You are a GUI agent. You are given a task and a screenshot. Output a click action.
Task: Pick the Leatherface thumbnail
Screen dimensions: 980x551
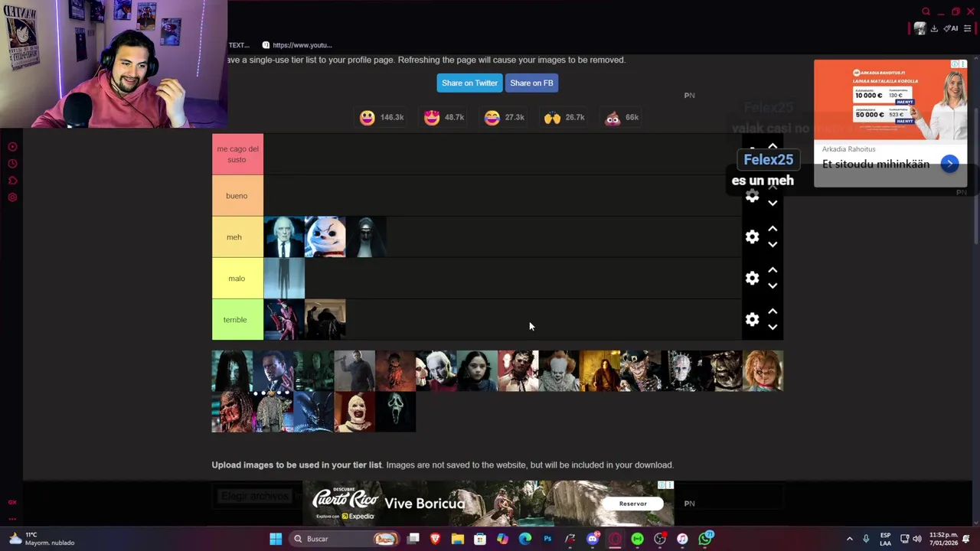click(518, 370)
